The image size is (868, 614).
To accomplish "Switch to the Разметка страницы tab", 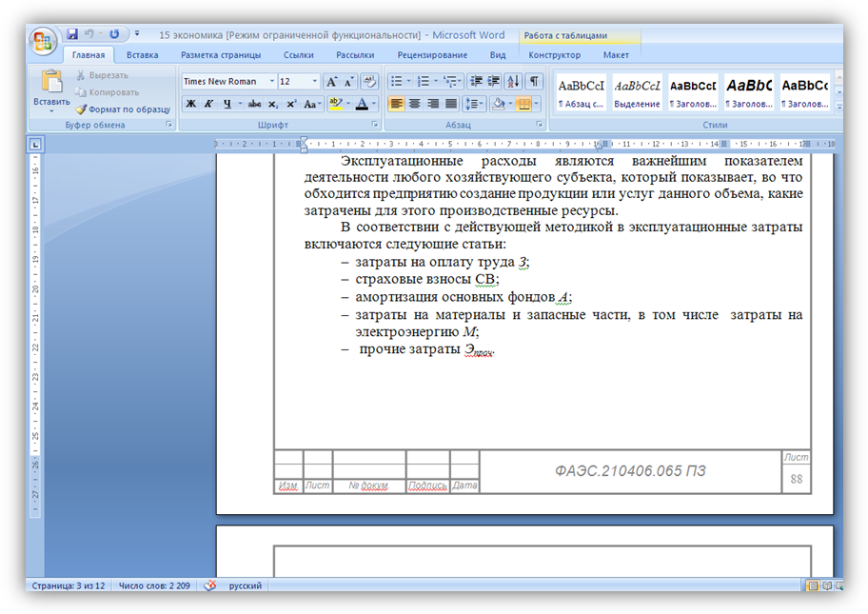I will [221, 55].
